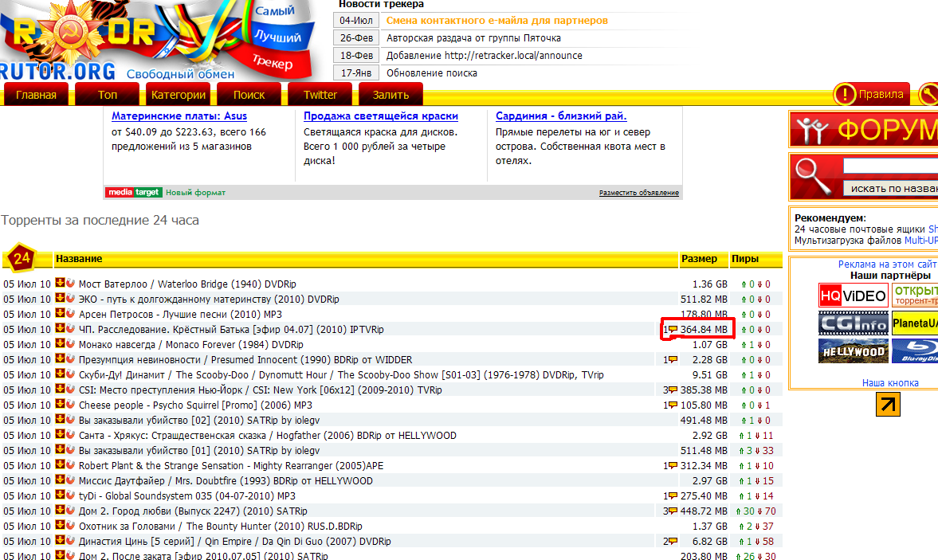Click the ФОРУМ banner button
This screenshot has width=938, height=560.
(864, 129)
